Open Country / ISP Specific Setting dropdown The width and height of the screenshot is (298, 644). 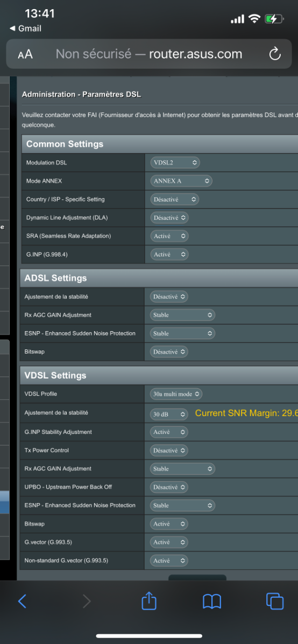[x=175, y=199]
